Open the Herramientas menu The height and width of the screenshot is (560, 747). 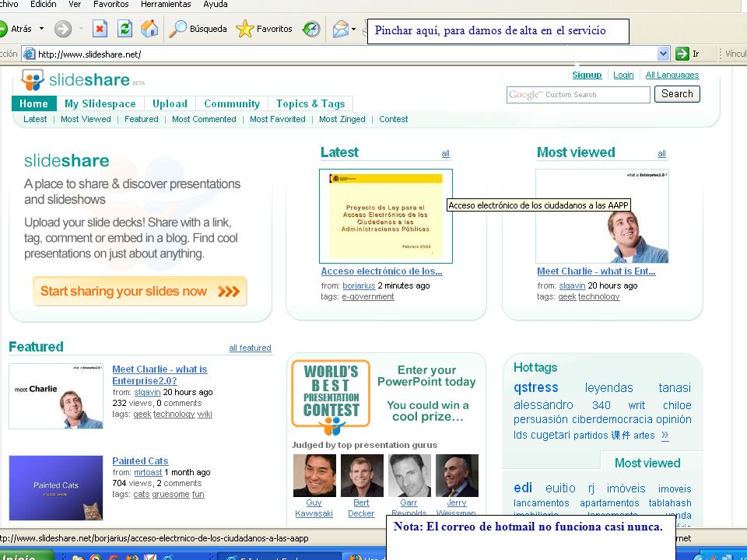coord(166,5)
